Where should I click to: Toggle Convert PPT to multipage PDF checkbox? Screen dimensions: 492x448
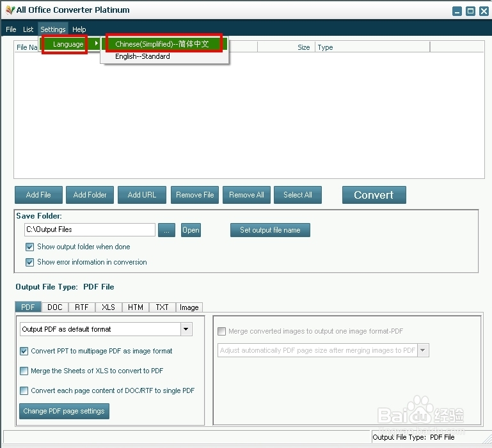24,351
